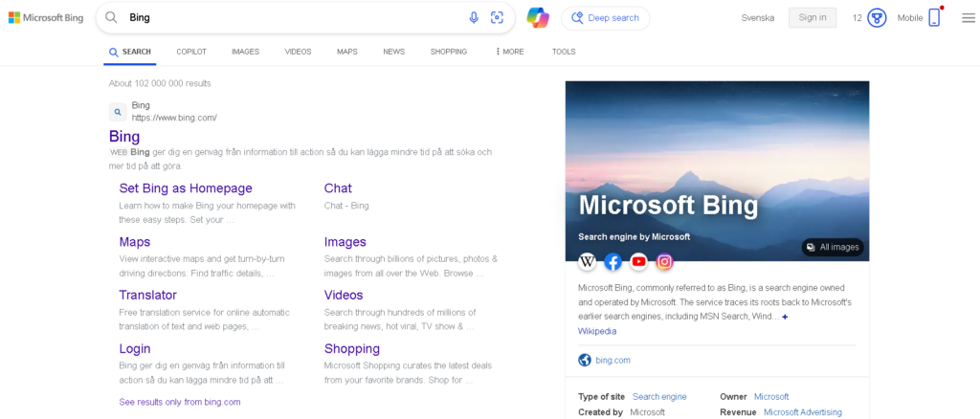The width and height of the screenshot is (980, 419).
Task: Switch to the IMAGES tab
Action: click(x=245, y=52)
